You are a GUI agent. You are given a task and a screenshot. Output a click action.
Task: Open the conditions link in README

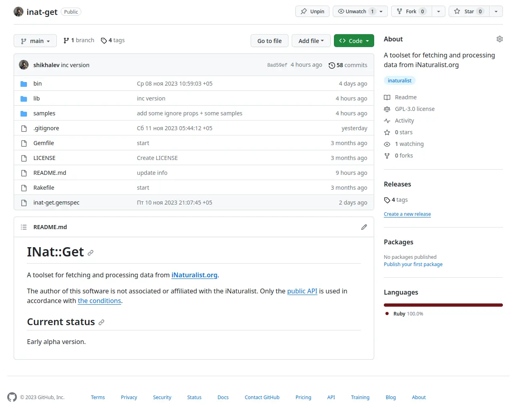tap(99, 301)
